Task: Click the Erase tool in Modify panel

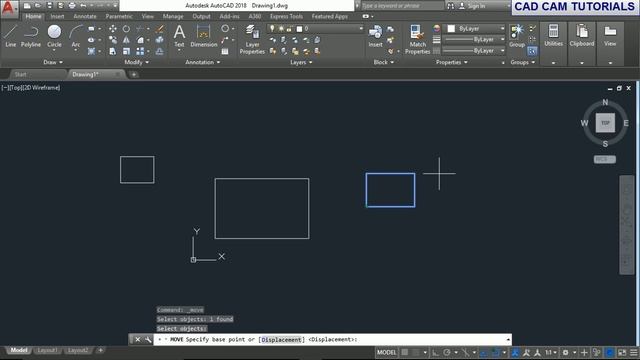Action: (x=160, y=29)
